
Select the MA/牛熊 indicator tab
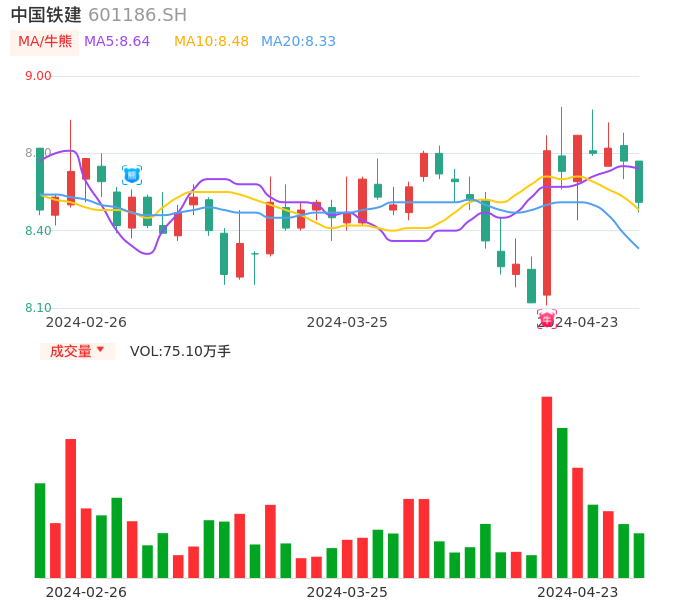pos(45,42)
